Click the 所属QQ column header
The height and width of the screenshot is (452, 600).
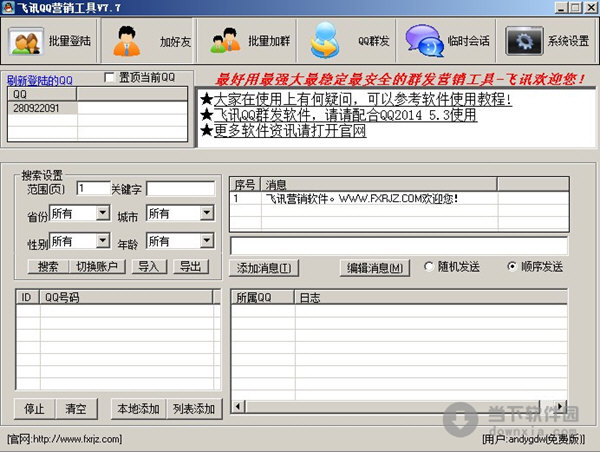point(262,297)
